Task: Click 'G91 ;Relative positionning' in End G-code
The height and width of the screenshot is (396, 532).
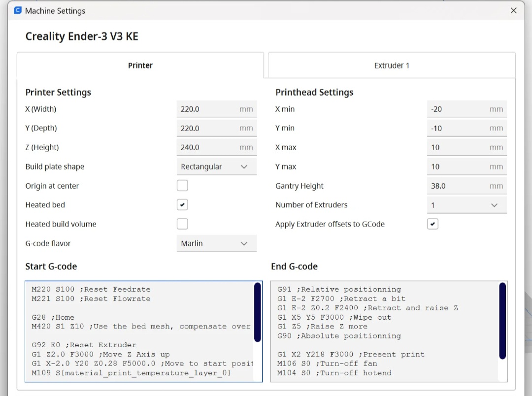Action: click(x=339, y=290)
